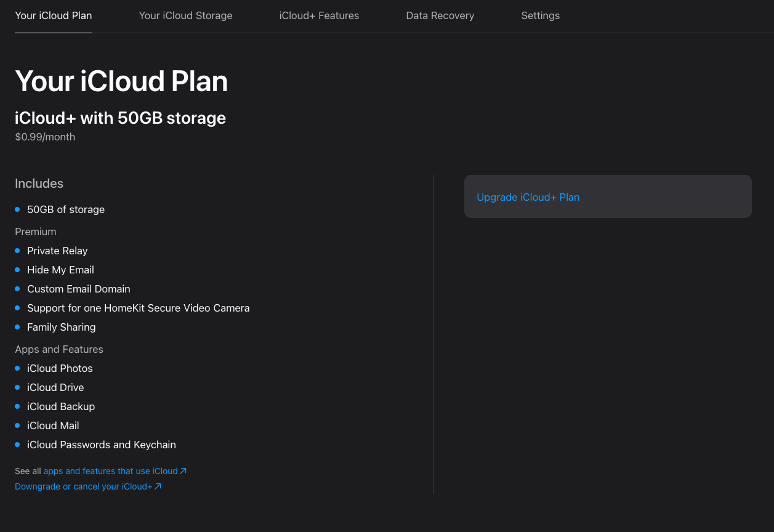Select the iCloud Photos item
The height and width of the screenshot is (532, 774).
60,368
